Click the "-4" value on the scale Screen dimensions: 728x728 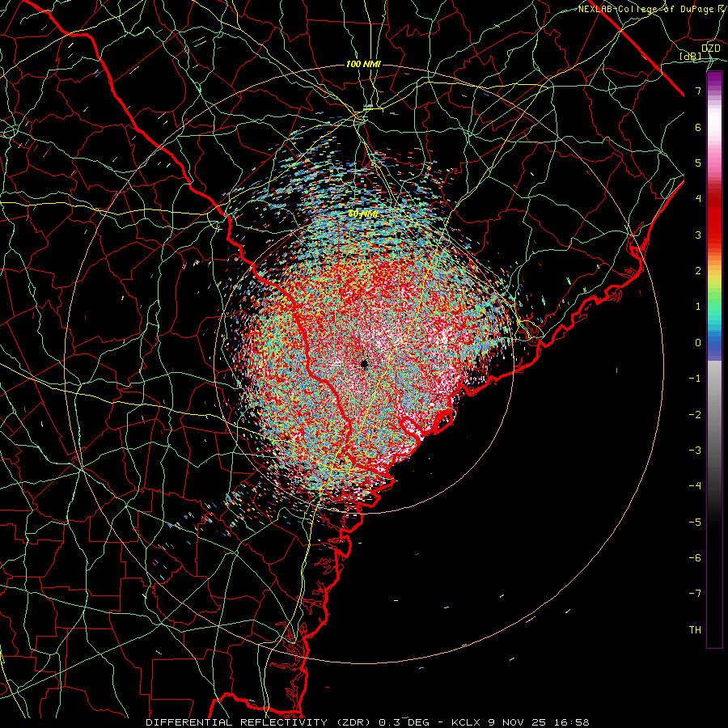click(695, 486)
